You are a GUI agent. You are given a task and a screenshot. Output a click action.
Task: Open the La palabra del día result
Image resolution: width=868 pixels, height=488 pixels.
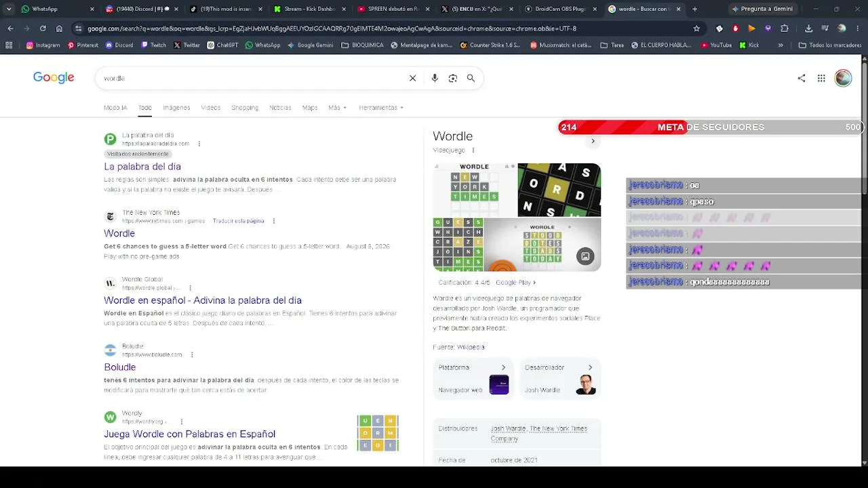pyautogui.click(x=142, y=167)
